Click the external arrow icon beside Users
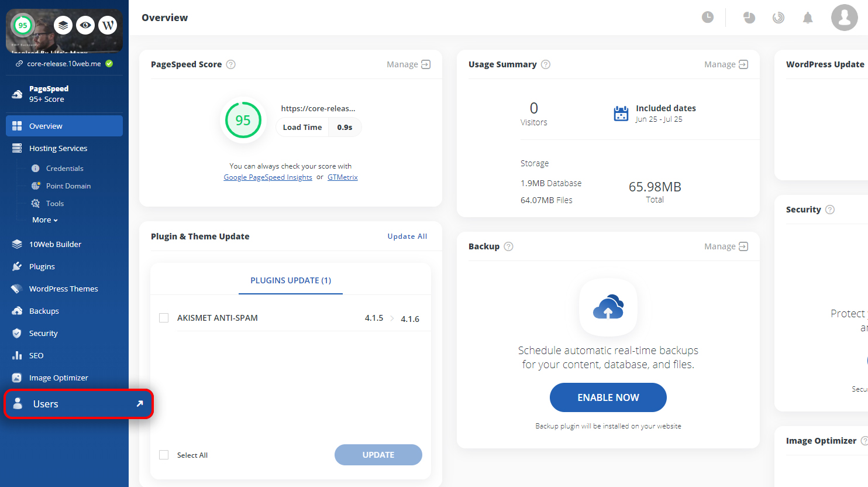Screen dimensions: 868x487 (140, 403)
